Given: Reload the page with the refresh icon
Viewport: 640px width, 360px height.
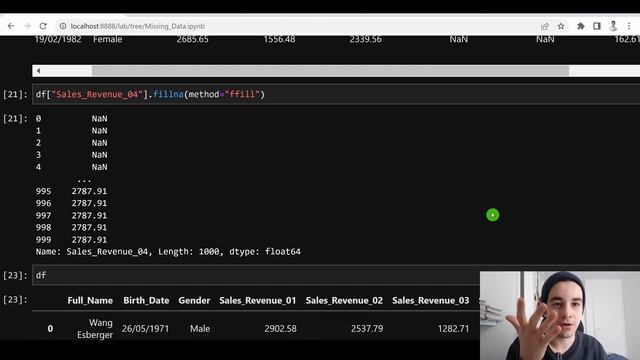Looking at the screenshot, I should [43, 26].
